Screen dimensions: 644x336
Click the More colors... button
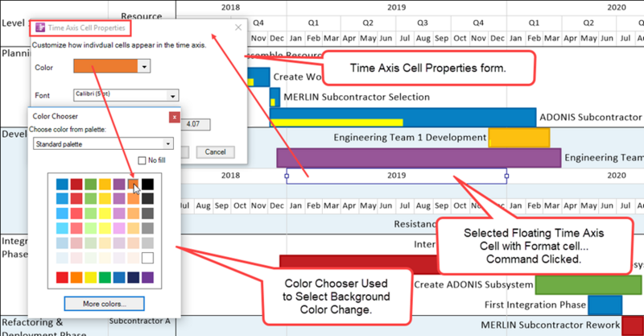point(105,304)
